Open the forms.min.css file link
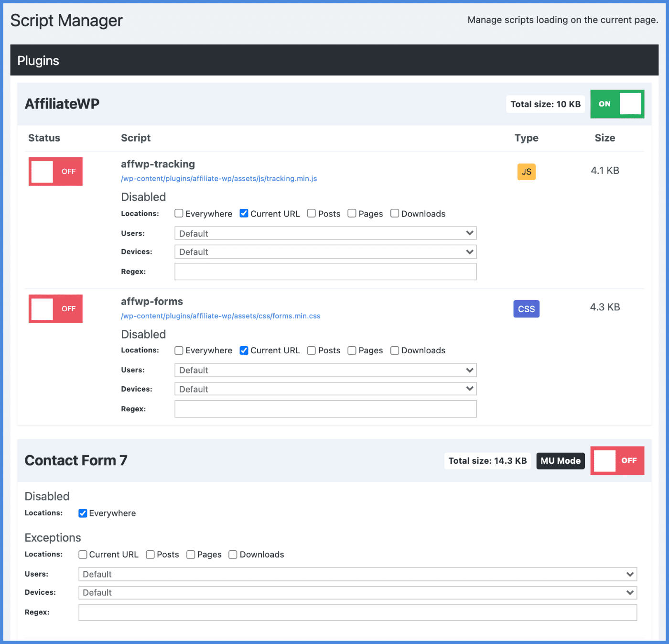Image resolution: width=669 pixels, height=644 pixels. coord(220,316)
